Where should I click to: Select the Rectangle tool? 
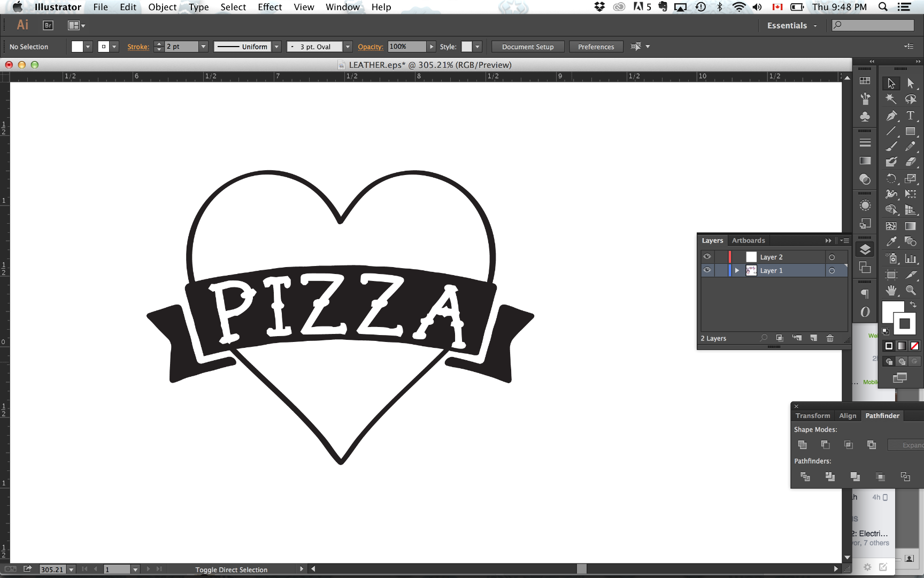[911, 131]
